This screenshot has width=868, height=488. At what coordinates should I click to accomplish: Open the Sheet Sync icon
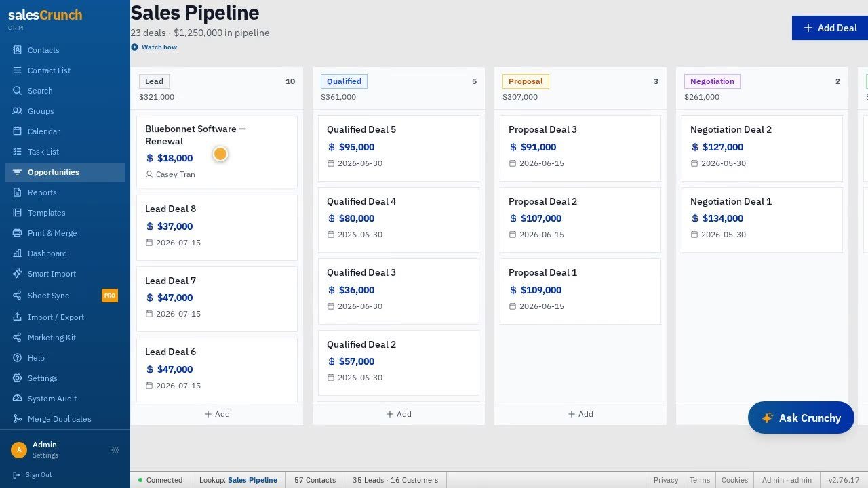coord(17,296)
